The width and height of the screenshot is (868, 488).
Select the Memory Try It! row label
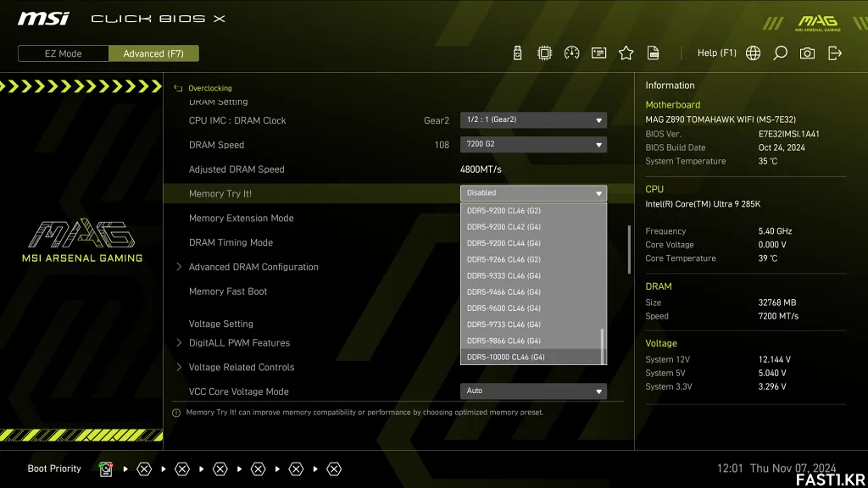[x=220, y=194]
